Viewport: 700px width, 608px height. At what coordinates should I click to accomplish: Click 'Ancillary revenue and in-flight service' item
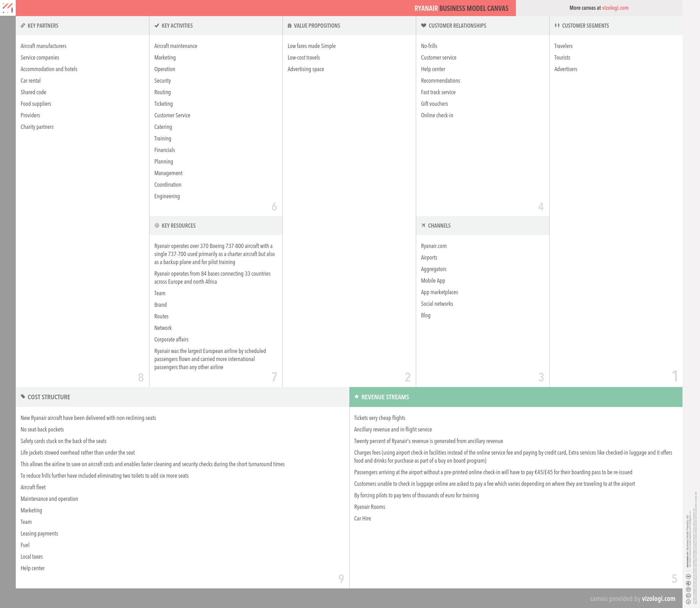[393, 429]
